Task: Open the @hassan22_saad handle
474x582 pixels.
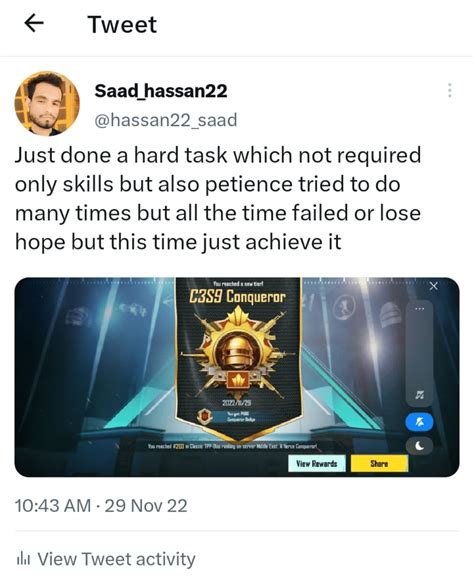Action: click(x=166, y=120)
